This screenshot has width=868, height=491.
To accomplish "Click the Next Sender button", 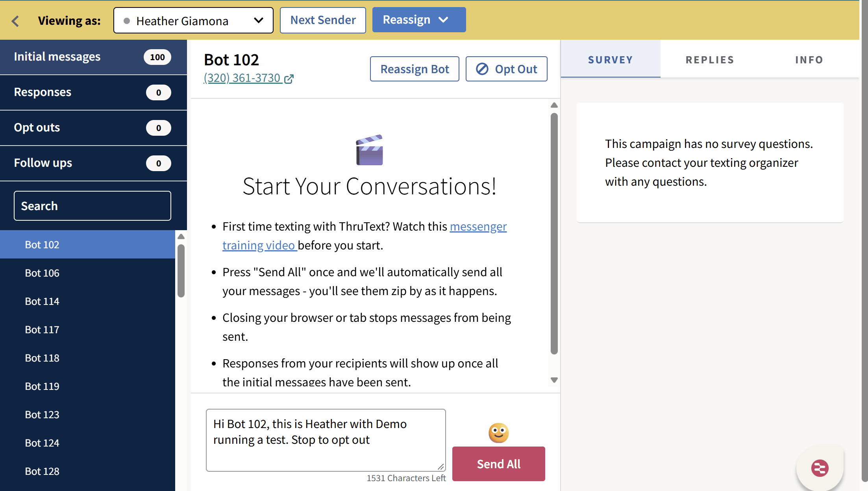I will pyautogui.click(x=323, y=20).
